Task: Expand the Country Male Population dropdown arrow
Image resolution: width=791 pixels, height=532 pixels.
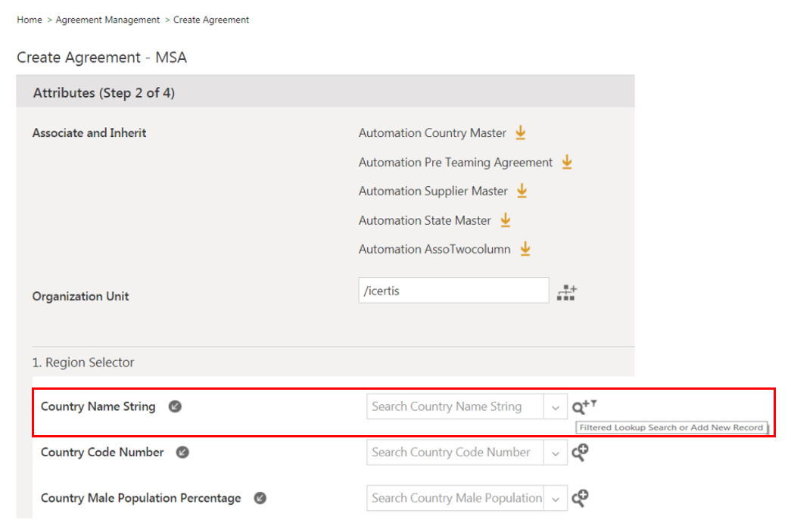Action: coord(555,498)
